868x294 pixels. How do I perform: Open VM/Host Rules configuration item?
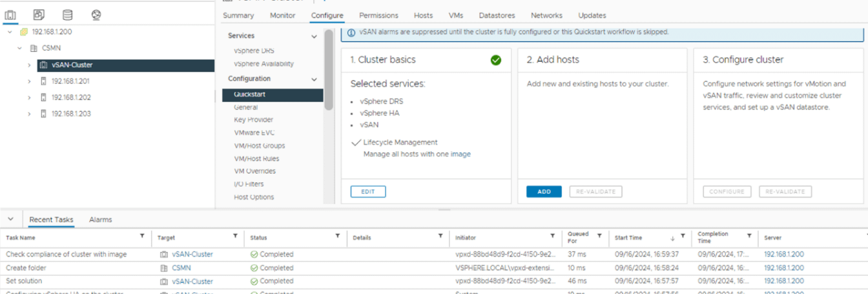point(256,159)
